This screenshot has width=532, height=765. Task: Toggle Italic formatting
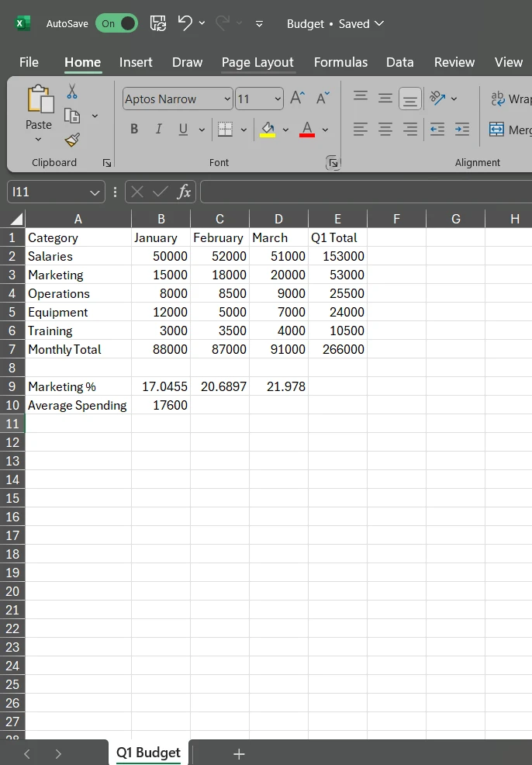tap(158, 130)
